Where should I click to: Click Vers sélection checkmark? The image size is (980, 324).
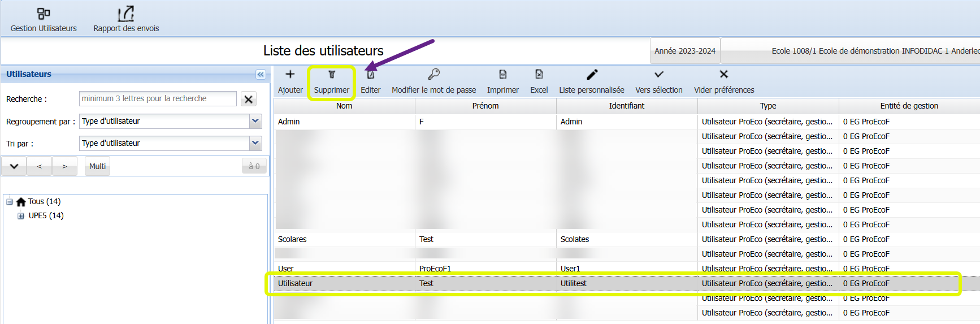[658, 75]
